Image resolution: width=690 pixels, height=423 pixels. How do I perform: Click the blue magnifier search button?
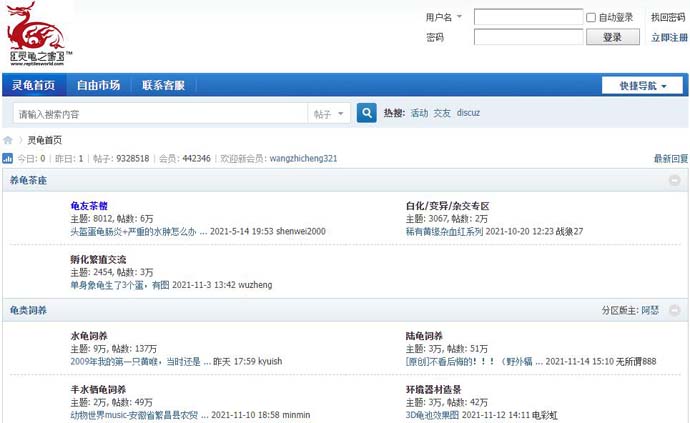coord(367,114)
